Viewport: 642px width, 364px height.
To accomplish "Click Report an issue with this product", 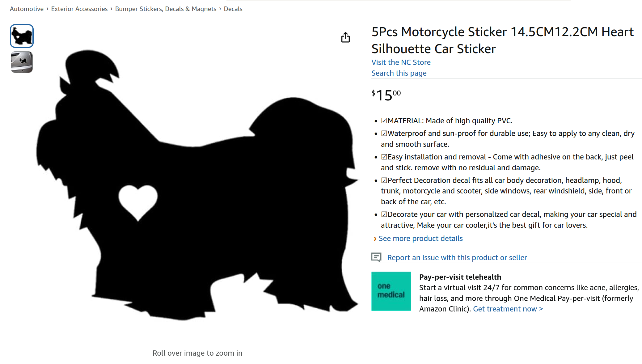I will tap(457, 257).
